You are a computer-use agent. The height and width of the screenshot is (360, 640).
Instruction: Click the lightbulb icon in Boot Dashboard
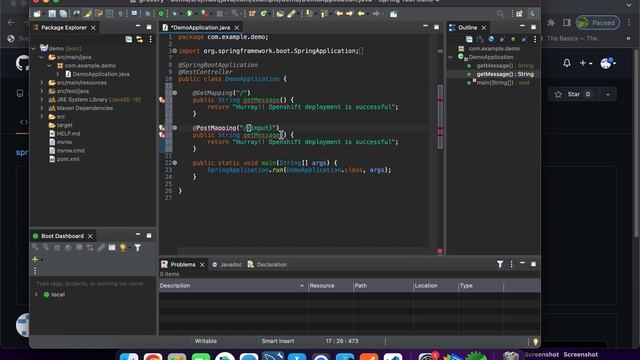pyautogui.click(x=123, y=248)
